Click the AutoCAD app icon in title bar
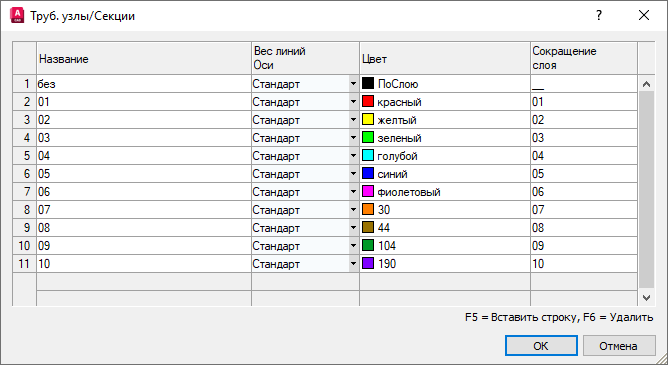The width and height of the screenshot is (668, 365). click(x=17, y=16)
